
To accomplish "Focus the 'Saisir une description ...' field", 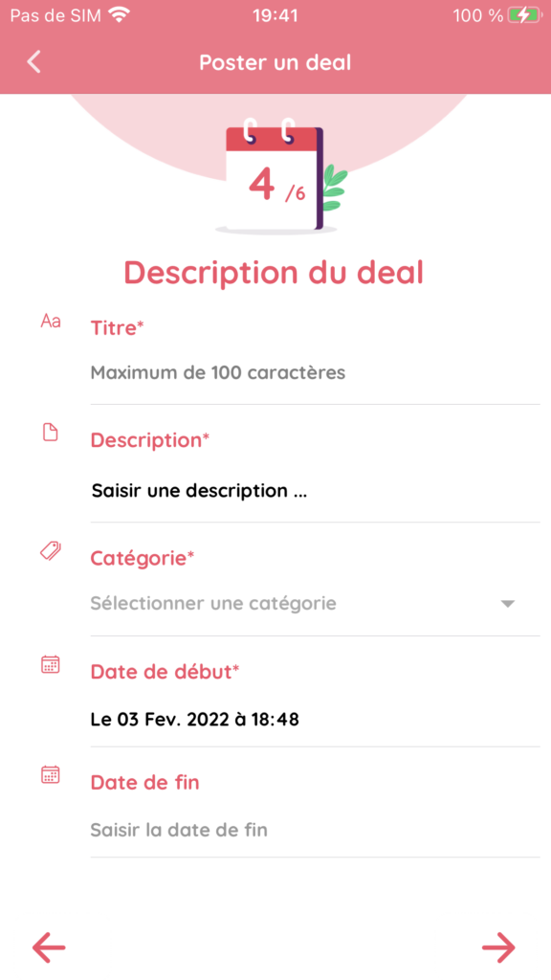I will pyautogui.click(x=315, y=491).
